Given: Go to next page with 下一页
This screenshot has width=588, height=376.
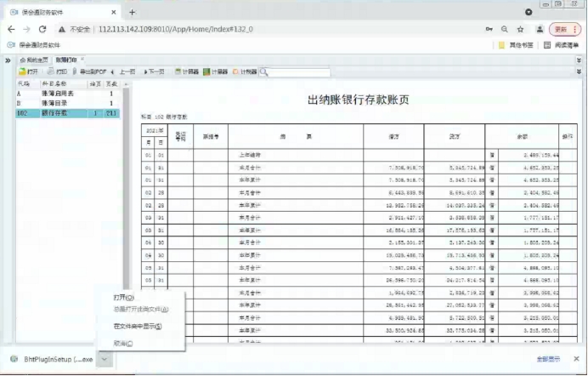Looking at the screenshot, I should tap(154, 72).
